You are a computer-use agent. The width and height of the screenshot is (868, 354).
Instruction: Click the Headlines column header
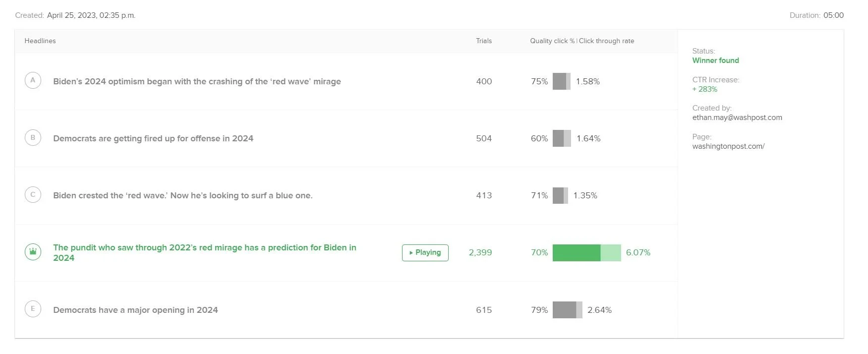[40, 41]
